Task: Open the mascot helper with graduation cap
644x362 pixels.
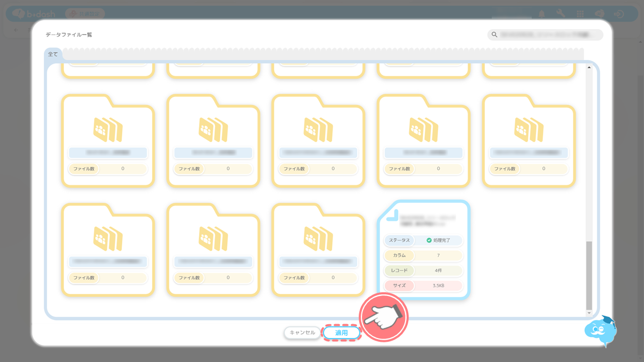Action: (x=601, y=330)
